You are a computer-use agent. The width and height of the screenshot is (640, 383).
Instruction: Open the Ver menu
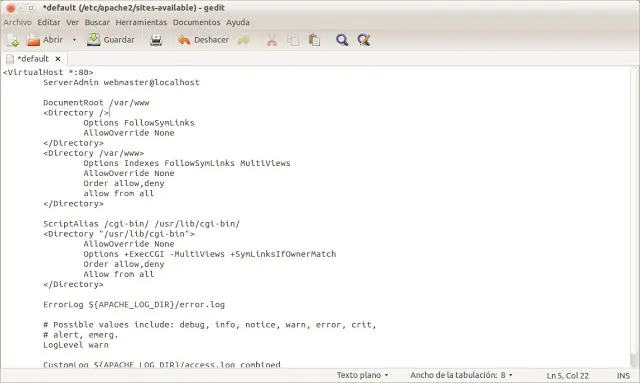(x=72, y=22)
